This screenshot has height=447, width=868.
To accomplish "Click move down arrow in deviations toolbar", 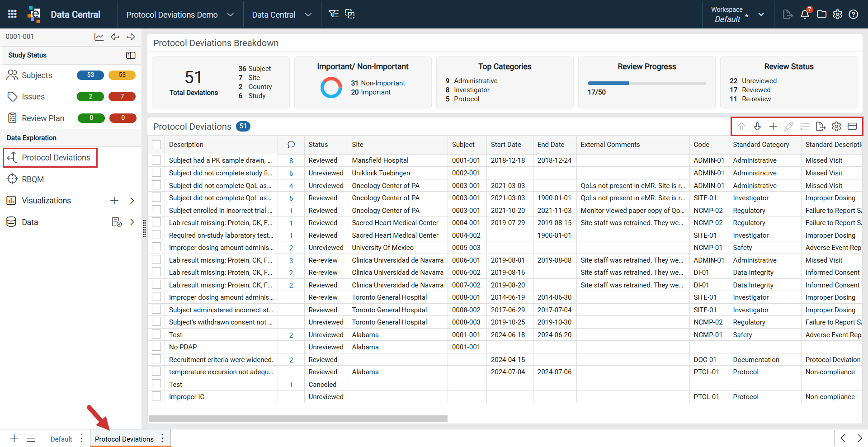I will point(757,127).
